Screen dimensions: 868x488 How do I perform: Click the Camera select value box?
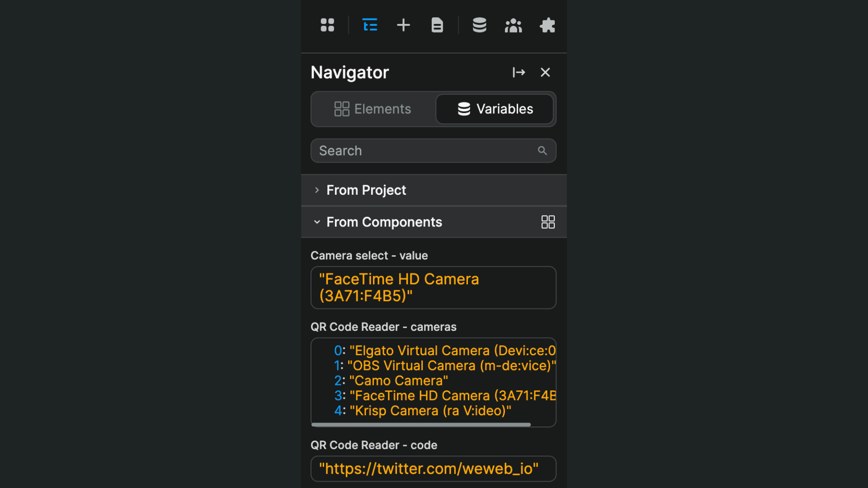(x=433, y=287)
